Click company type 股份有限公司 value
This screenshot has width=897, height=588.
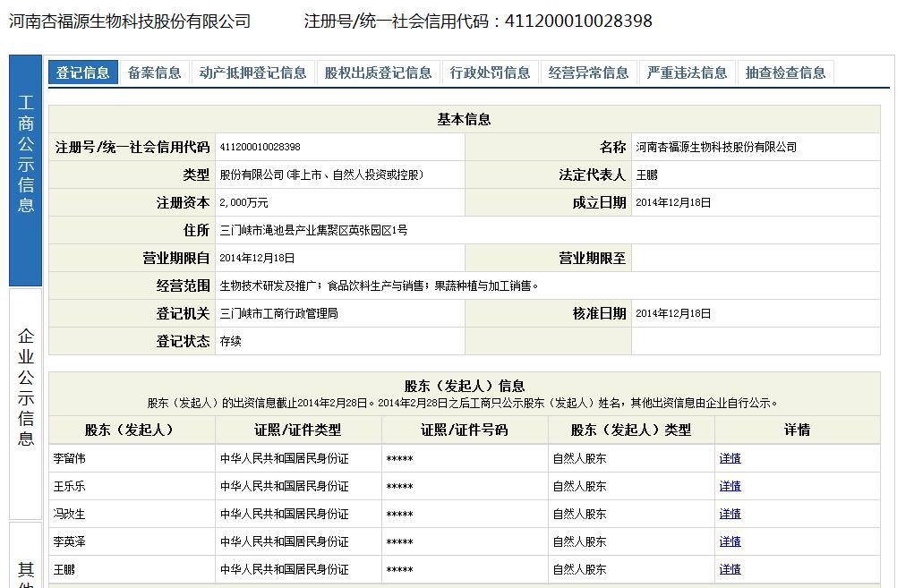pyautogui.click(x=321, y=175)
